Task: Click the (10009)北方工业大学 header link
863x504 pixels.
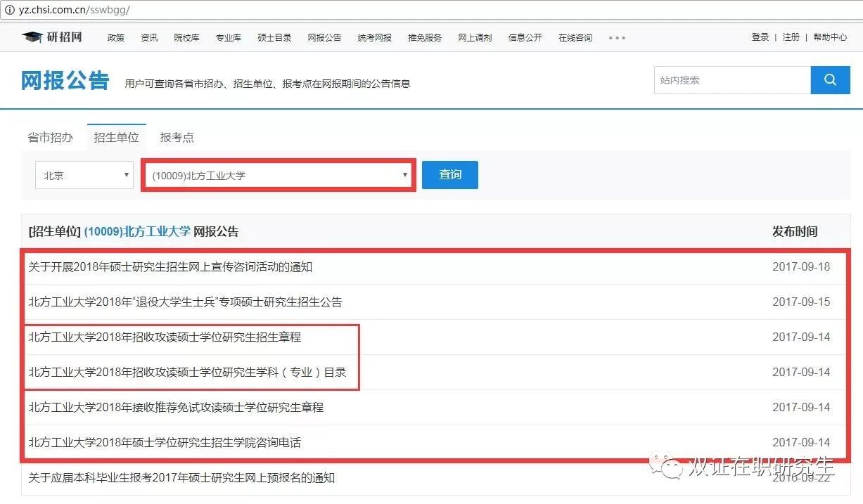Action: point(137,232)
